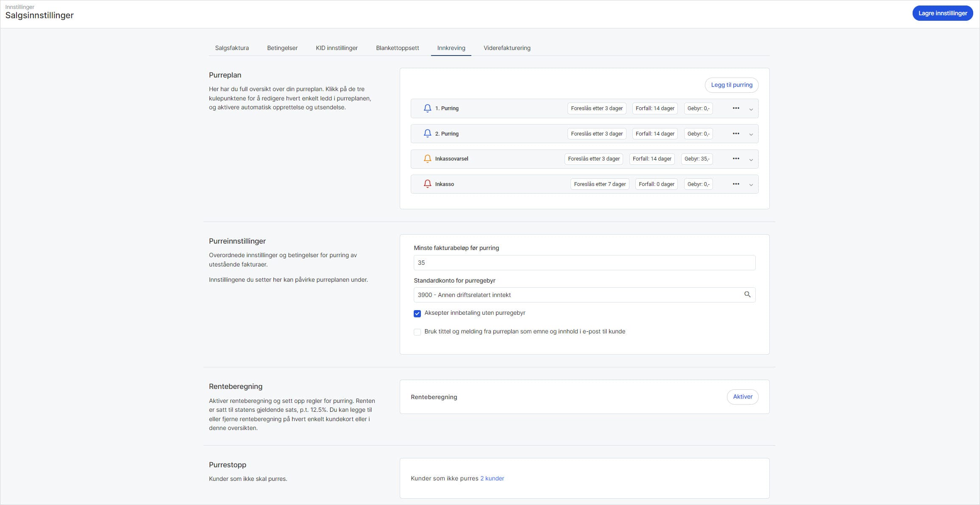Click the bell icon next to 2. Purring

coord(427,133)
